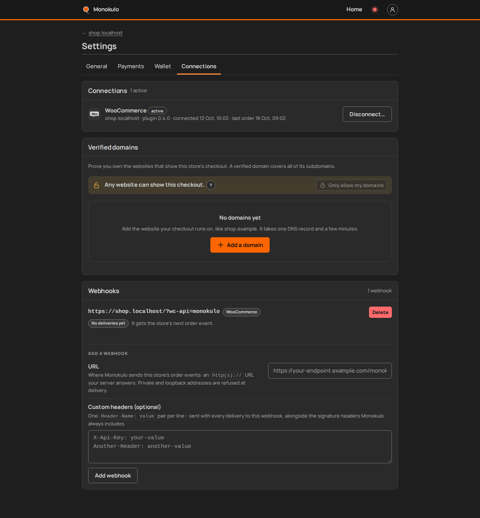Click the unlocked padlock warning icon
480x518 pixels.
[x=96, y=185]
